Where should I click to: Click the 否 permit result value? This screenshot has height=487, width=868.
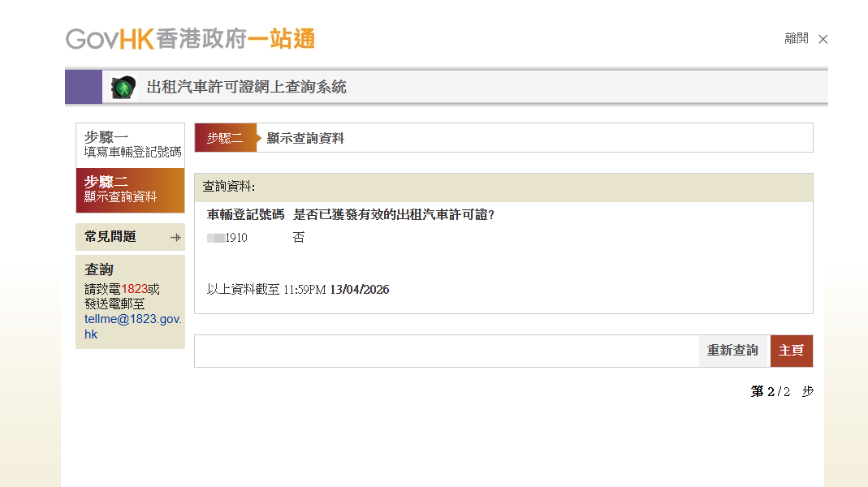298,238
